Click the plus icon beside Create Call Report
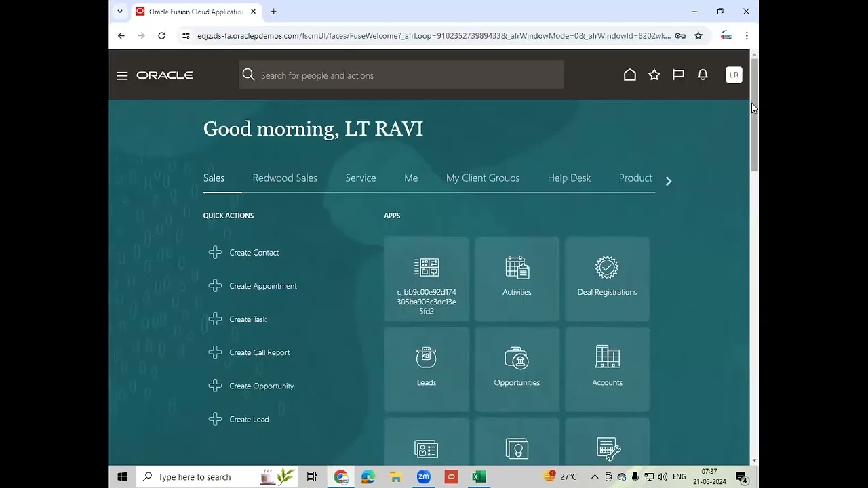The image size is (868, 488). point(215,352)
